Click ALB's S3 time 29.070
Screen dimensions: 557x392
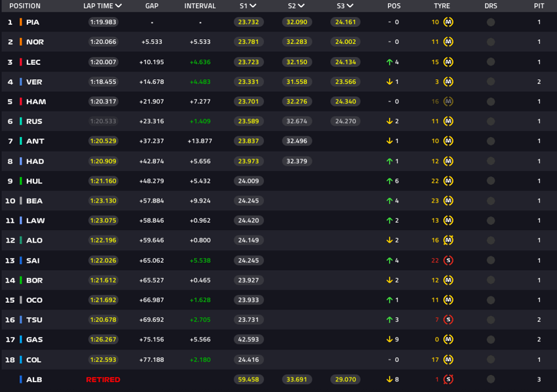point(345,380)
